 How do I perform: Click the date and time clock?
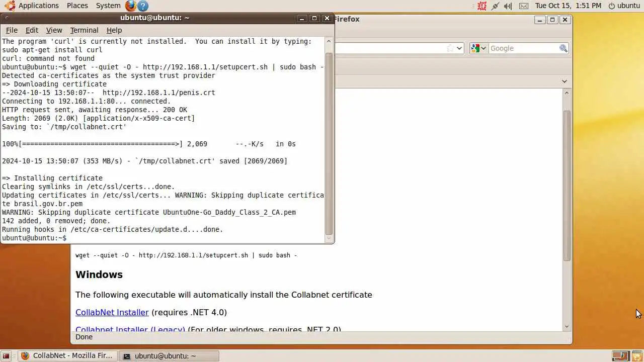[x=568, y=6]
